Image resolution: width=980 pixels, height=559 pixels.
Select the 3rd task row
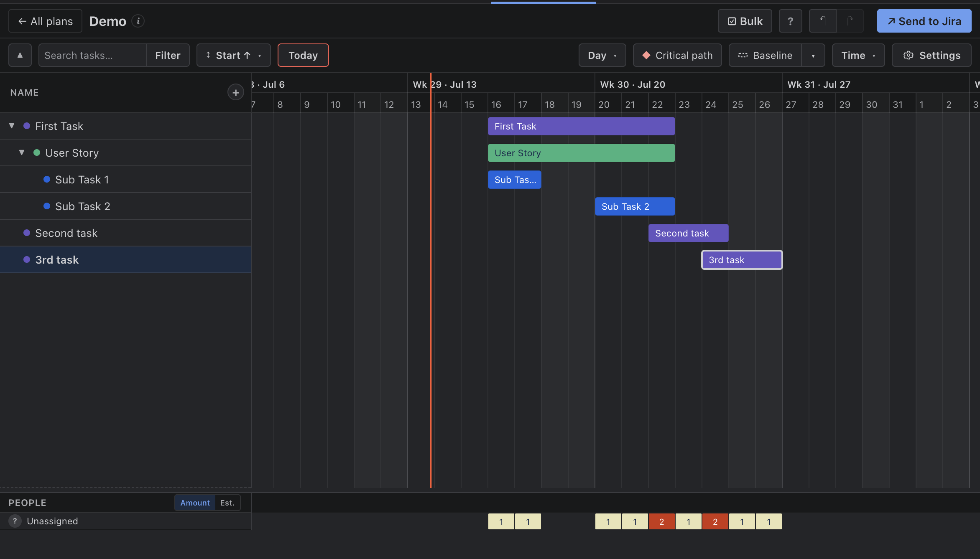point(125,259)
